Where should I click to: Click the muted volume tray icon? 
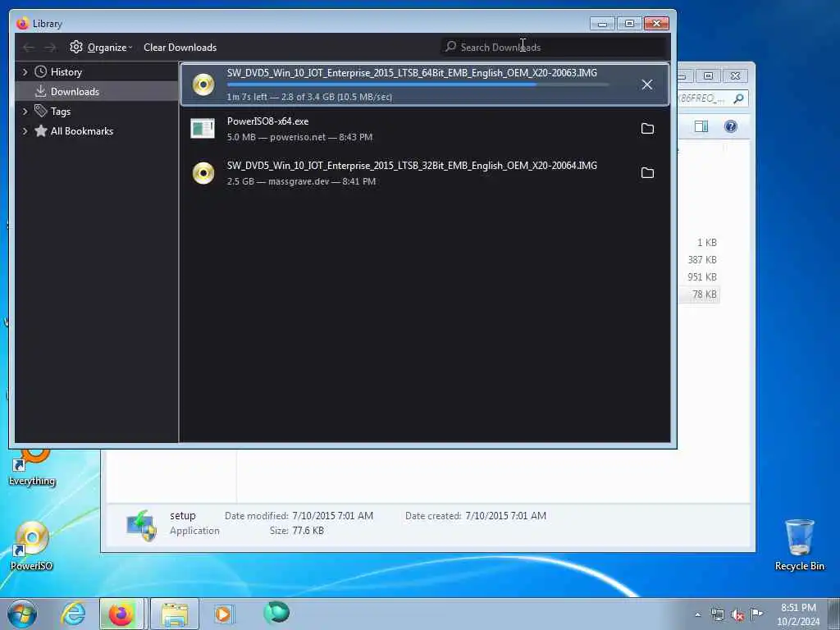737,615
